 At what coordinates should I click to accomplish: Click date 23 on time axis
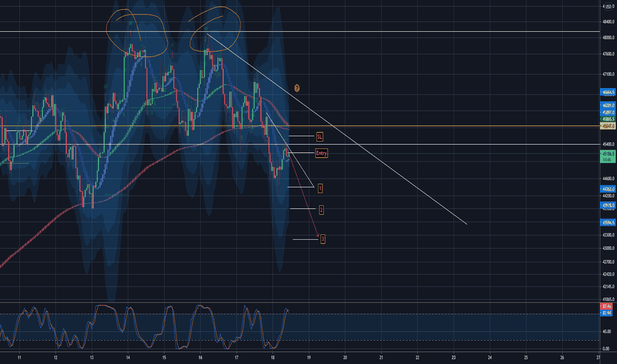click(453, 357)
